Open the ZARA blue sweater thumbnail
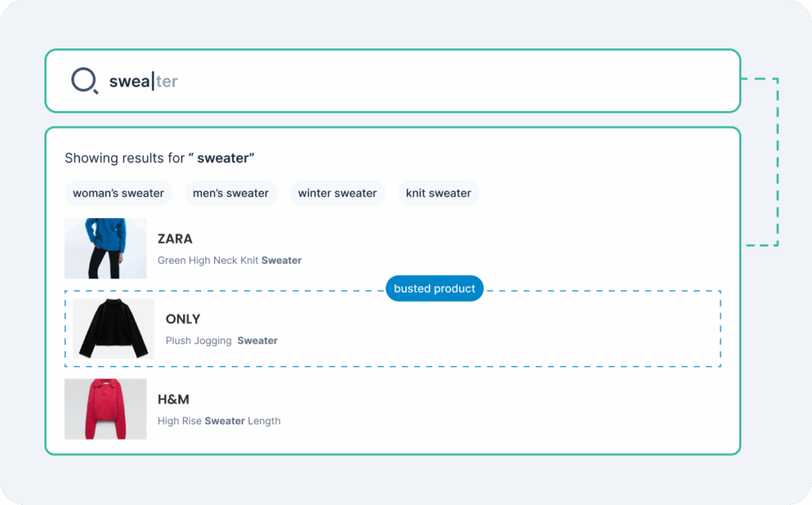 (105, 248)
